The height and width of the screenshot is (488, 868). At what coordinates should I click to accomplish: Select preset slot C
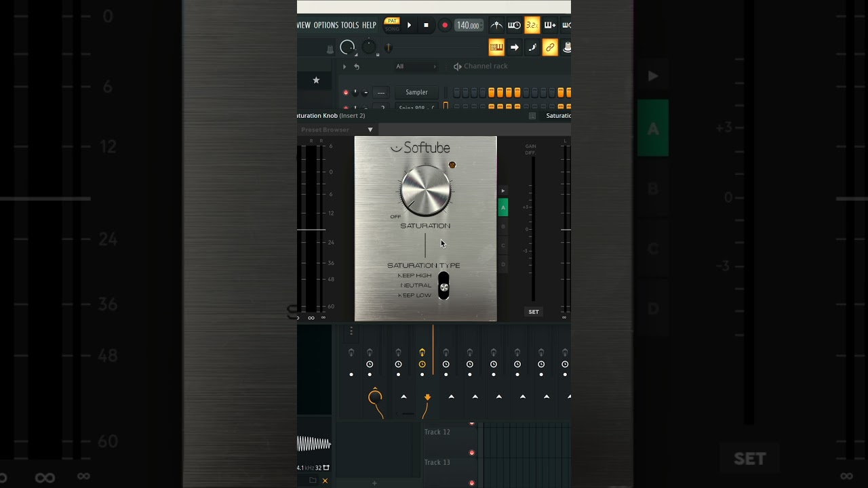pos(503,245)
